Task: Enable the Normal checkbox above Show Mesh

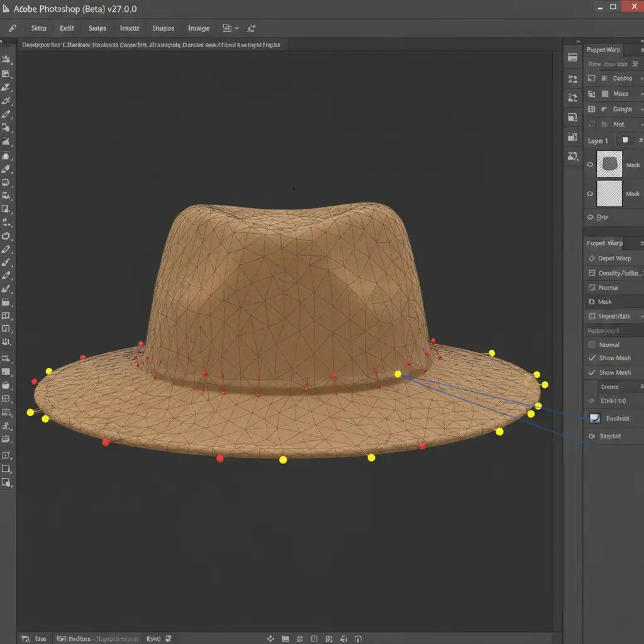Action: [x=592, y=345]
